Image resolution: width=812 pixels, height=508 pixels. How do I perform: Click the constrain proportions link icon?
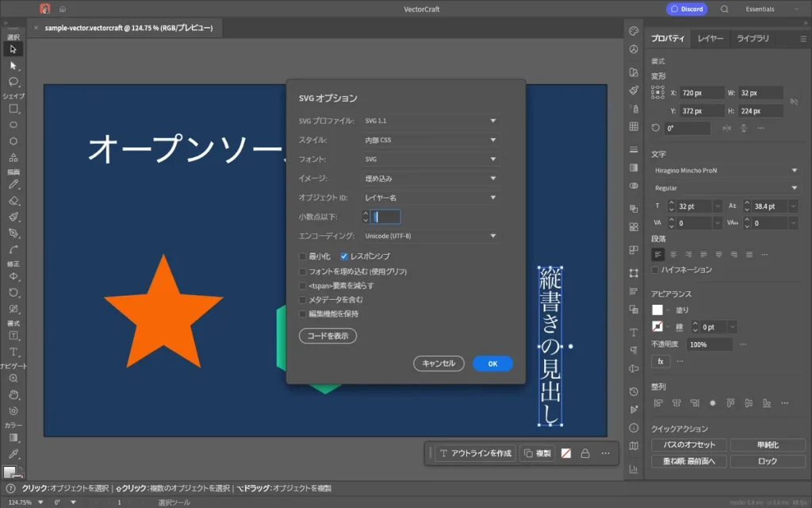pyautogui.click(x=793, y=102)
